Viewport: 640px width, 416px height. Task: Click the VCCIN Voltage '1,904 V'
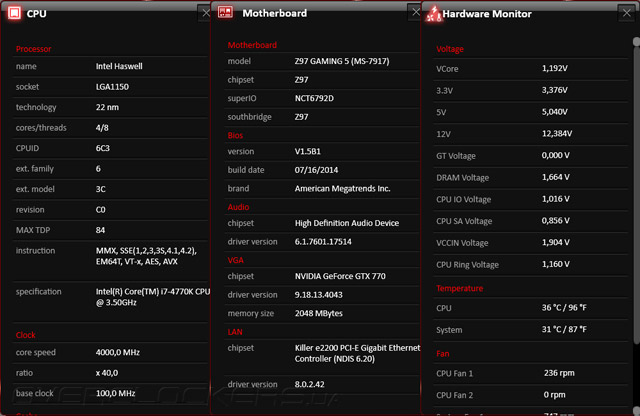point(556,242)
